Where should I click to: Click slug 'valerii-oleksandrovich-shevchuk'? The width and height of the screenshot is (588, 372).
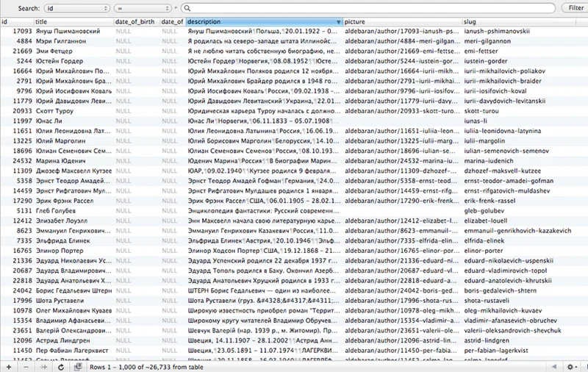(x=512, y=330)
